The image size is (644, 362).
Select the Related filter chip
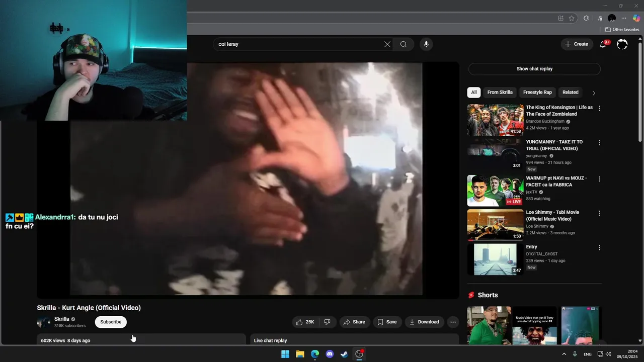click(570, 93)
